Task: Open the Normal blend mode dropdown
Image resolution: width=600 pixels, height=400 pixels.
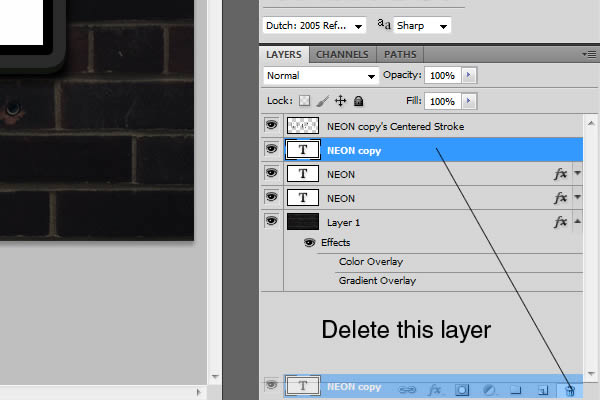Action: 319,76
